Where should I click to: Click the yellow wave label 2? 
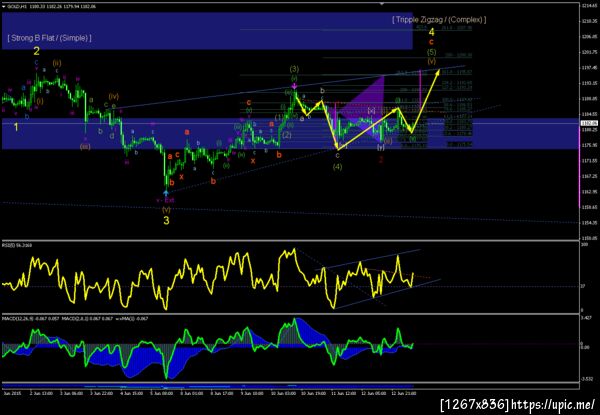[x=36, y=51]
